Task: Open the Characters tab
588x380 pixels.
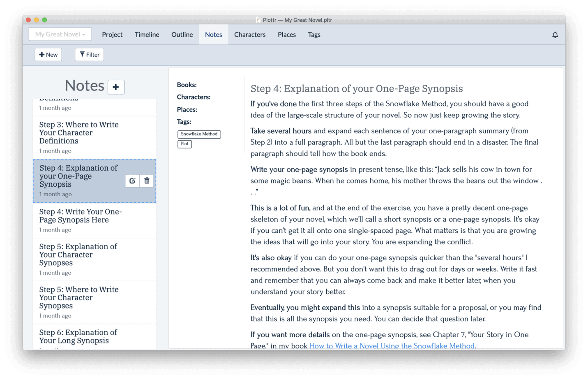Action: point(250,35)
